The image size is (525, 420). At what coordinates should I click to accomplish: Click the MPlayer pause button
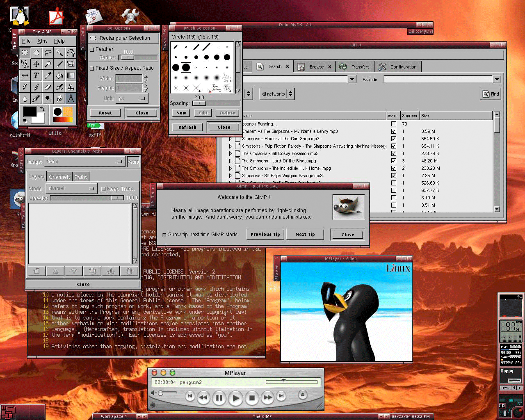219,397
